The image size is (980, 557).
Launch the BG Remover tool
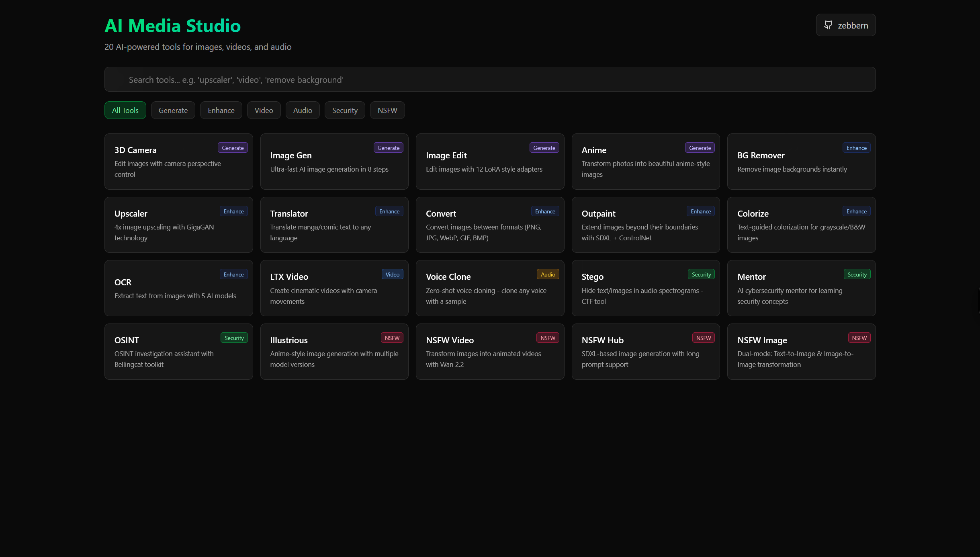pos(801,162)
